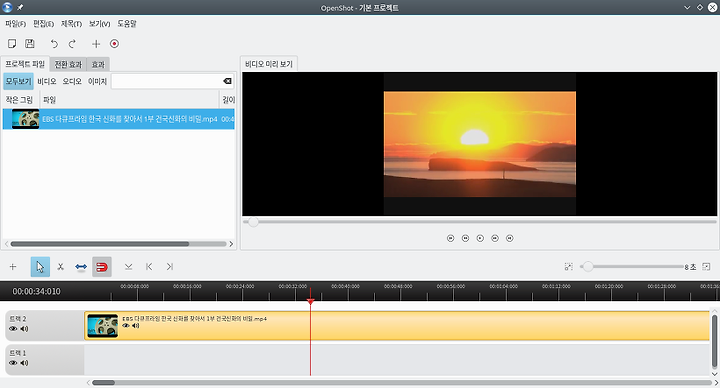
Task: Select the razor cut tool
Action: tap(60, 267)
